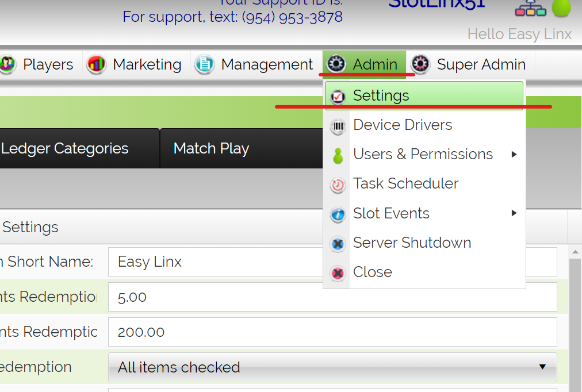This screenshot has height=392, width=582.
Task: Choose Settings from Admin dropdown
Action: pos(424,95)
